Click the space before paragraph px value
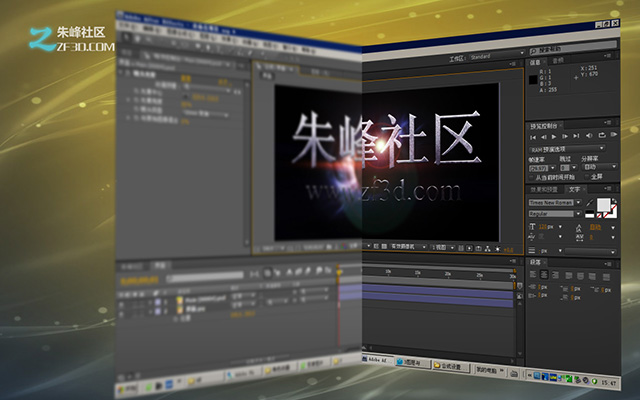This screenshot has width=640, height=400. point(576,289)
